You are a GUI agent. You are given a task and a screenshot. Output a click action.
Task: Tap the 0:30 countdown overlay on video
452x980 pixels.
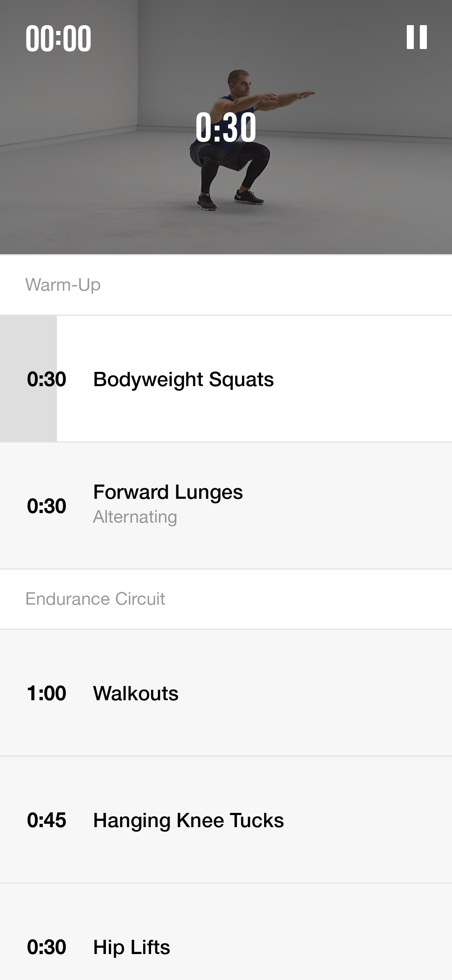(x=226, y=128)
